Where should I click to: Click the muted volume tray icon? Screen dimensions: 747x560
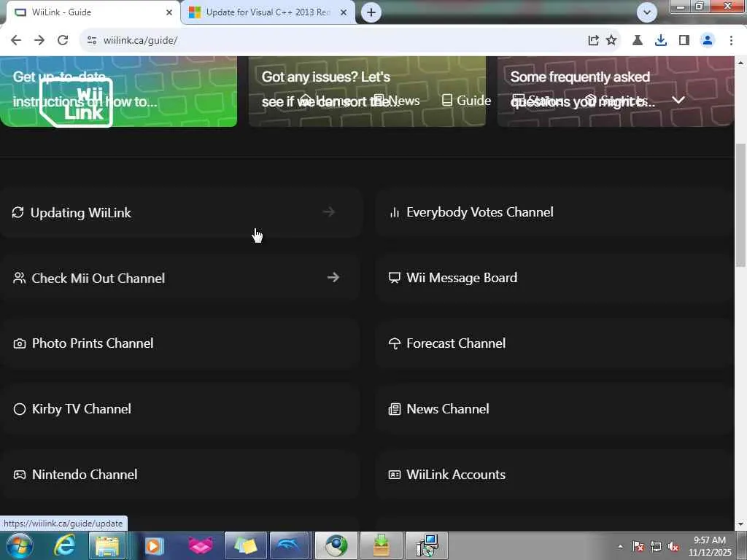click(x=673, y=546)
